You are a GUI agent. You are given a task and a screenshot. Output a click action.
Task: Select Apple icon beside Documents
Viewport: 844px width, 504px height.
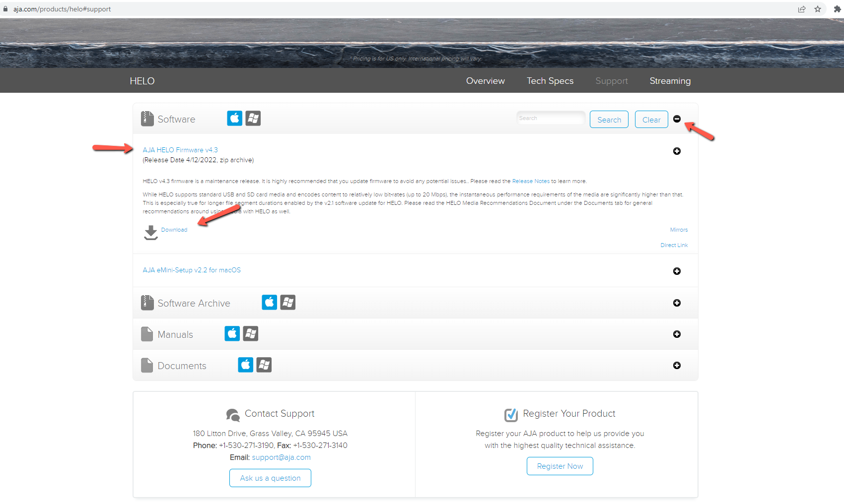pyautogui.click(x=246, y=365)
